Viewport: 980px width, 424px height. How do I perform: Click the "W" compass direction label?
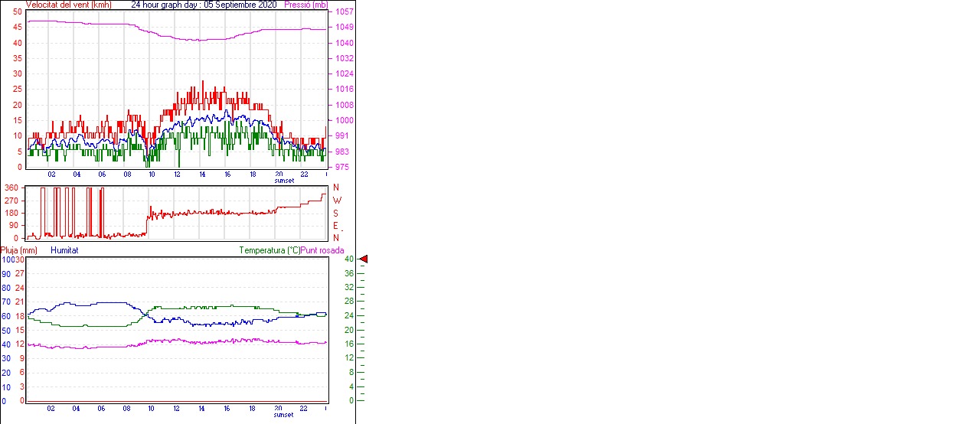click(x=336, y=201)
